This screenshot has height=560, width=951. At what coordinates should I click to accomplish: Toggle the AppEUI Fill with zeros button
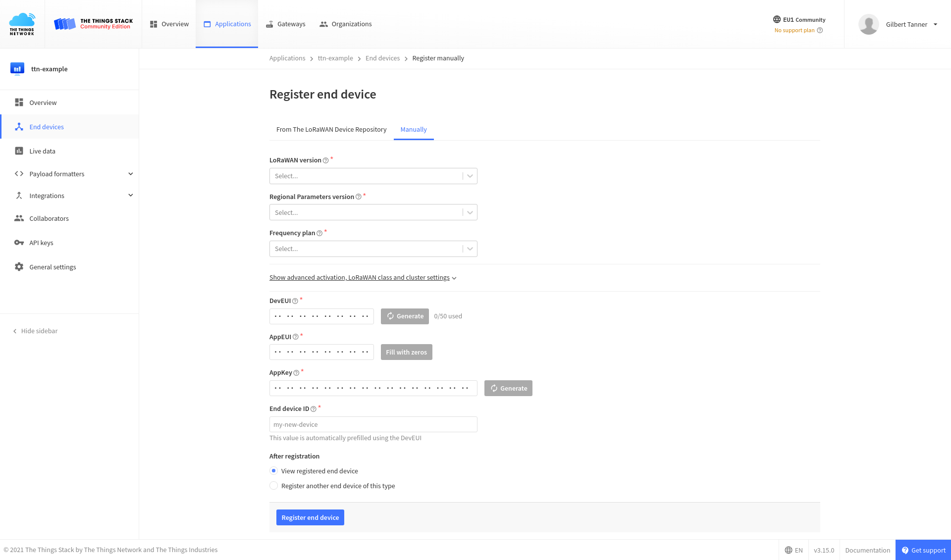pos(406,352)
